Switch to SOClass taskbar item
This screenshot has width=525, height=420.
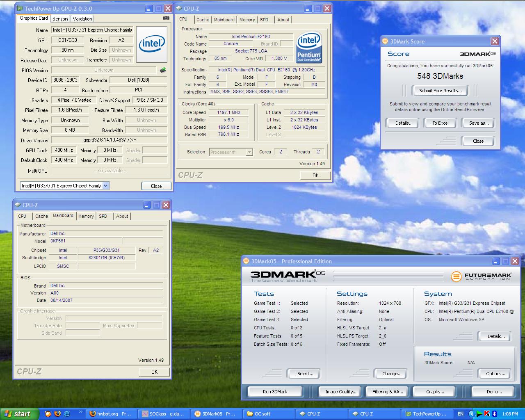point(164,414)
